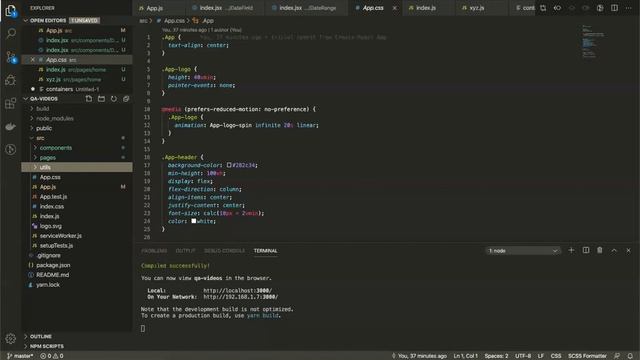Open serviceWorker.js in file tree
Viewport: 640px width, 360px height.
(x=61, y=236)
